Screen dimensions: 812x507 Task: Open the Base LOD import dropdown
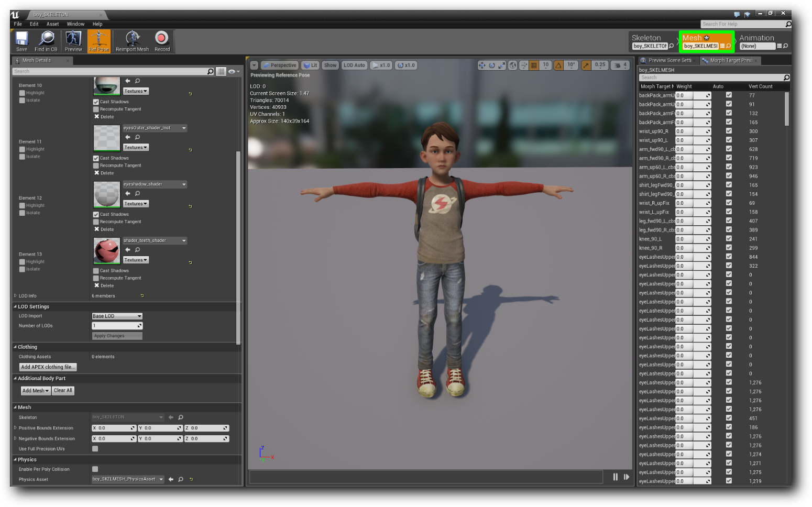[117, 316]
